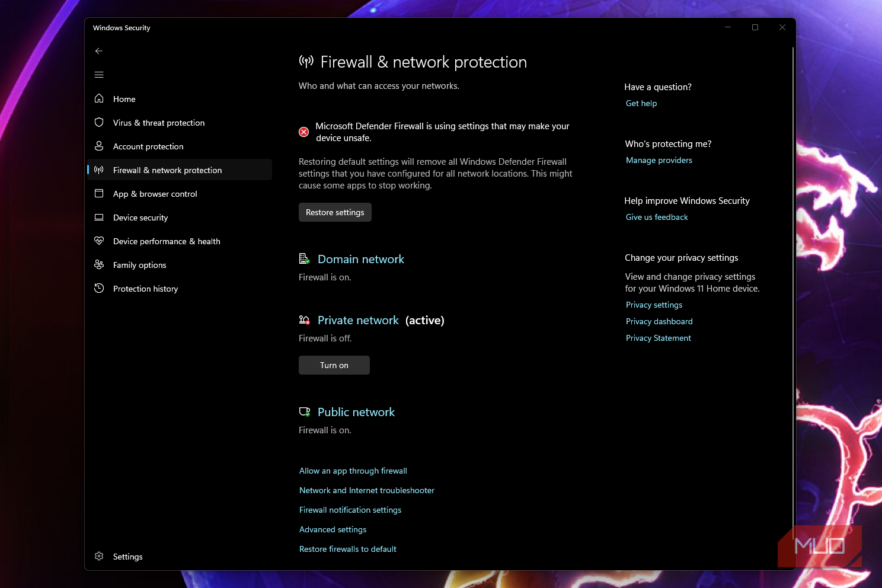The width and height of the screenshot is (882, 588).
Task: Open Private network settings link
Action: click(x=358, y=320)
